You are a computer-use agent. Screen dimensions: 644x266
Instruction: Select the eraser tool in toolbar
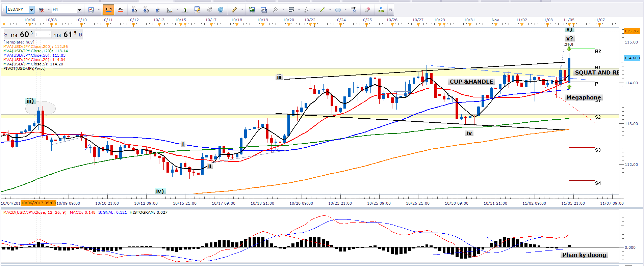click(367, 10)
